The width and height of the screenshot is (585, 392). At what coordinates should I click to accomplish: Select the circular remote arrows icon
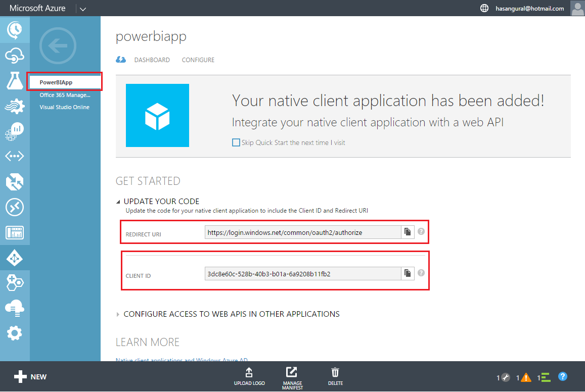[x=15, y=207]
